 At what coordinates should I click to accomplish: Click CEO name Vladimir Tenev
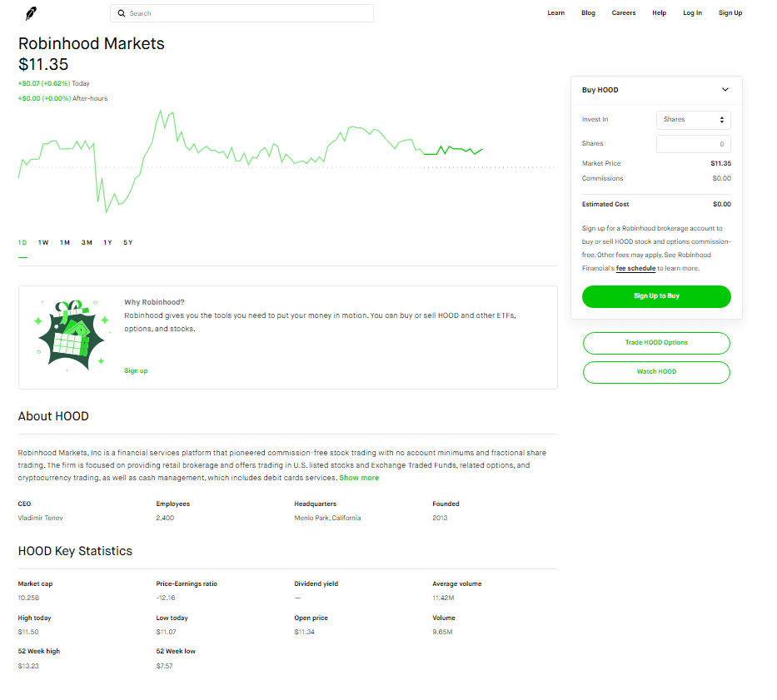tap(40, 518)
